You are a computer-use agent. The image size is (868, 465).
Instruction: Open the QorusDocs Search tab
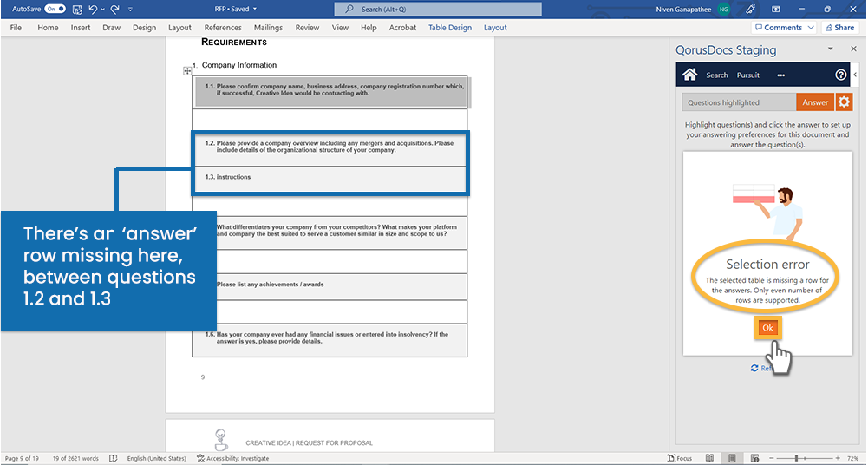[717, 75]
